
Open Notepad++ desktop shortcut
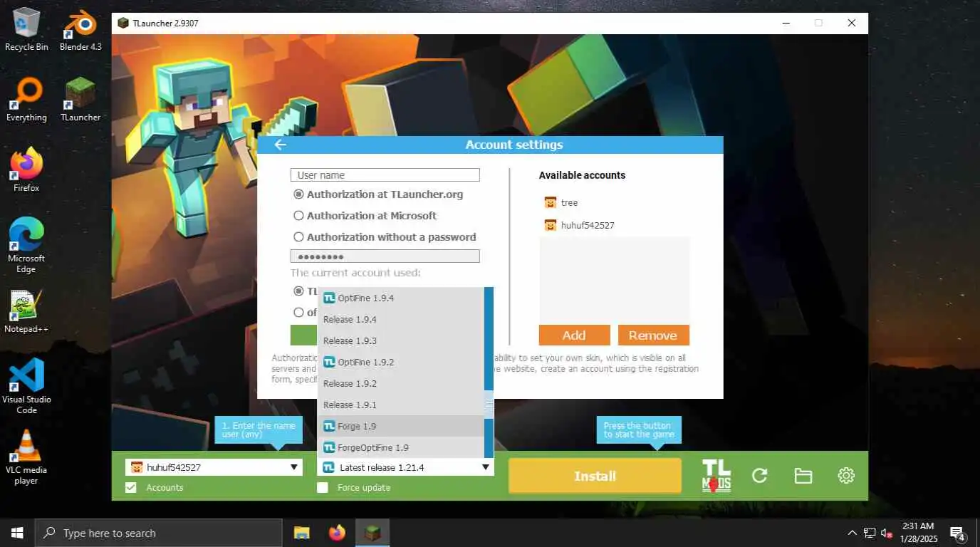click(x=27, y=312)
